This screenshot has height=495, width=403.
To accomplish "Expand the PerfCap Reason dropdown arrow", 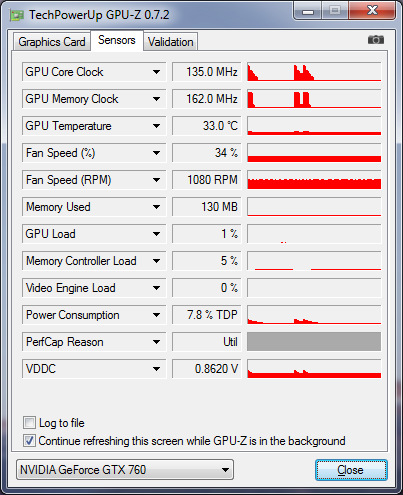I will pyautogui.click(x=156, y=342).
